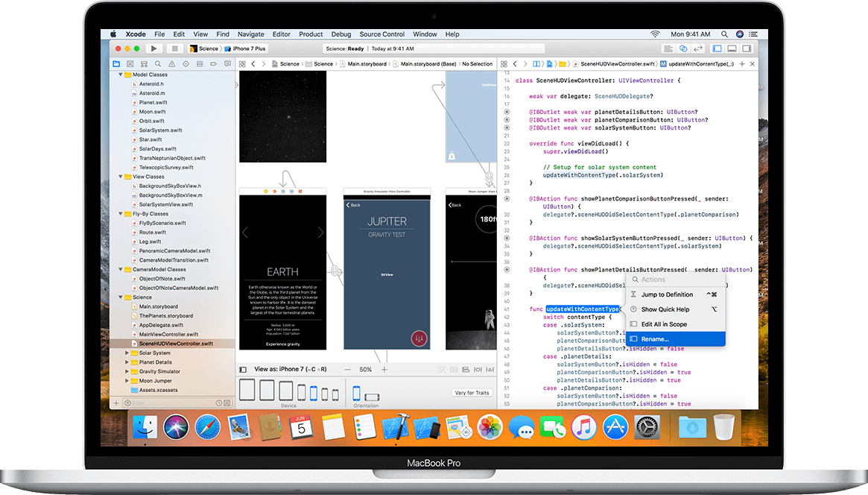This screenshot has height=495, width=868.
Task: Choose the smallest iPhone device preview
Action: [335, 395]
